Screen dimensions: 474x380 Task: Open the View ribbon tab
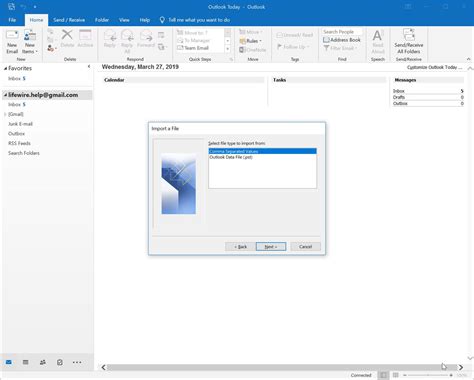point(124,20)
